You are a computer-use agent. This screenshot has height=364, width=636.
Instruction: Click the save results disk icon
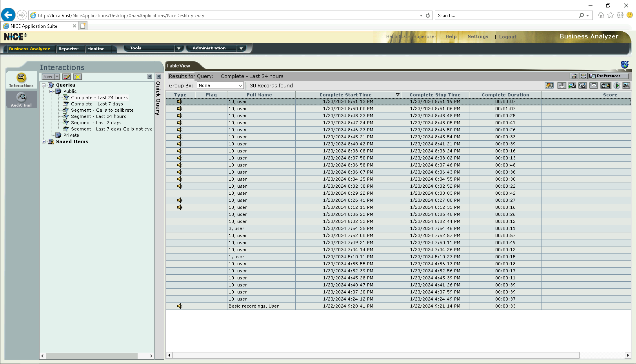[574, 76]
